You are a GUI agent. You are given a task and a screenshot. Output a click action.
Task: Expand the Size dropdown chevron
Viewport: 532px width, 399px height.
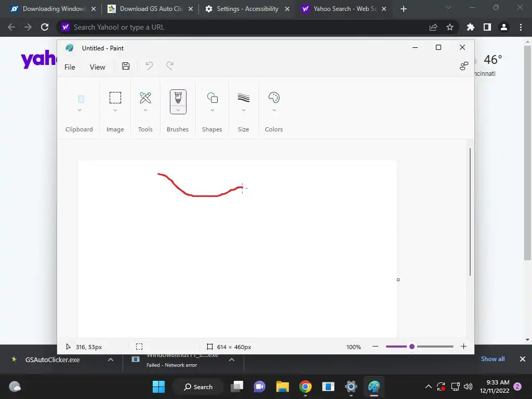coord(244,110)
